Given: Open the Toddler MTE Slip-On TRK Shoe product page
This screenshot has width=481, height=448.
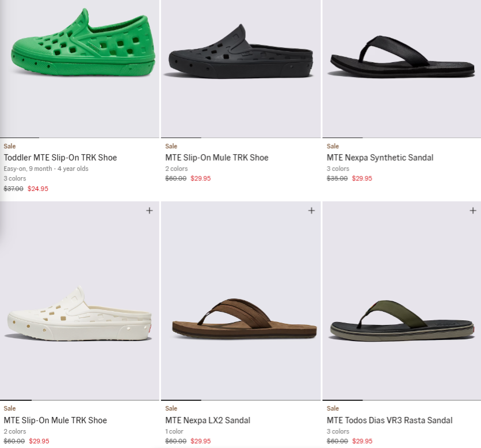Looking at the screenshot, I should pos(59,158).
